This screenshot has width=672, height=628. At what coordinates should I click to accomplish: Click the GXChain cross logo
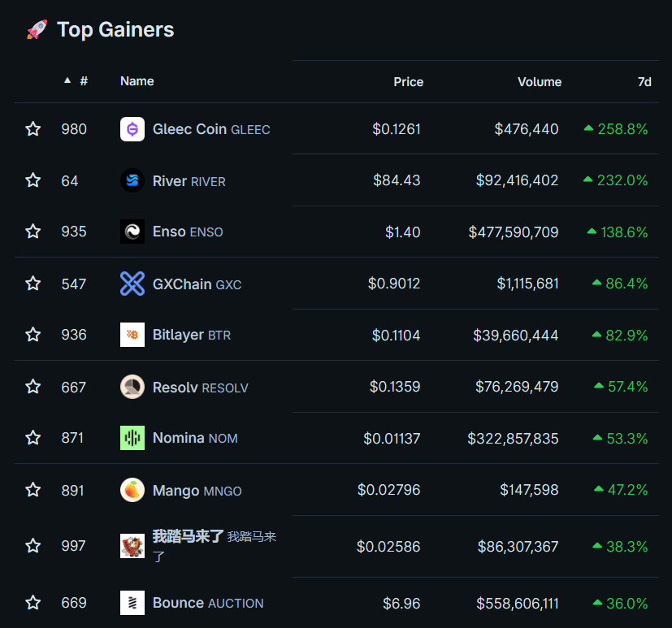132,284
